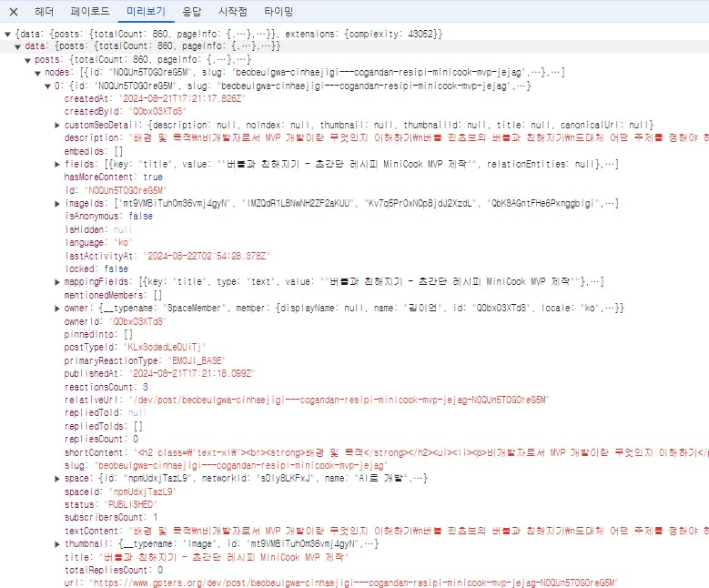709x588 pixels.
Task: Click the lastActivityAt value
Action: click(207, 256)
